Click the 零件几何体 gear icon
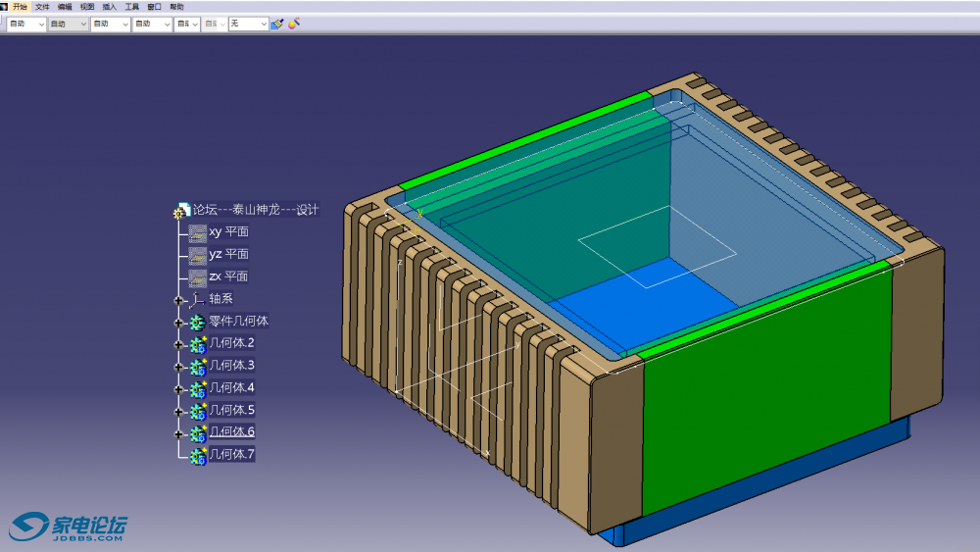The height and width of the screenshot is (552, 980). point(198,322)
